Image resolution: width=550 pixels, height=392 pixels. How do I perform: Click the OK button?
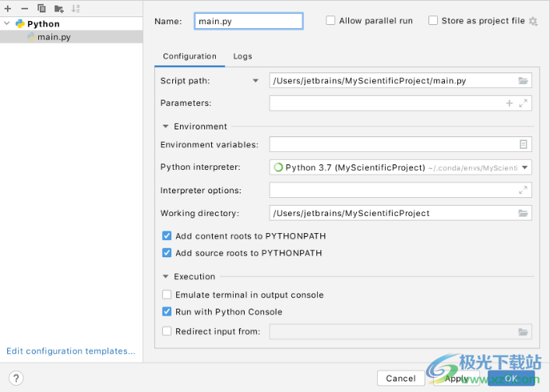pos(511,378)
